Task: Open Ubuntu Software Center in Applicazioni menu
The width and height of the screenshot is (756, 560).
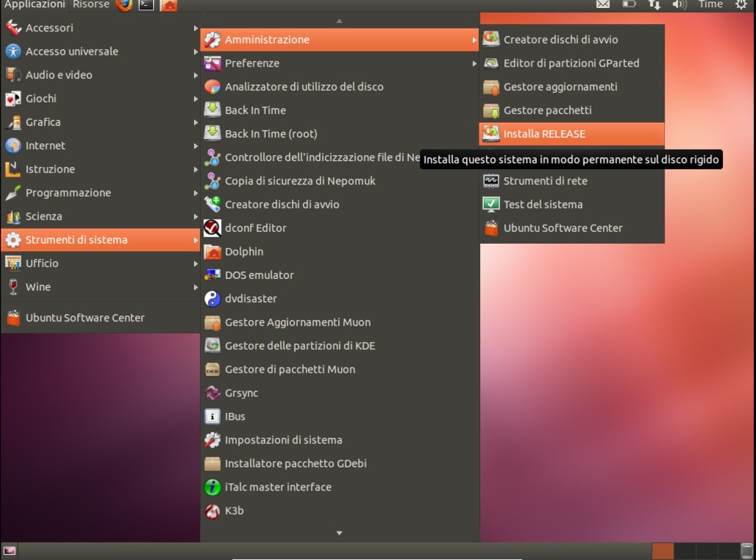Action: (100, 318)
